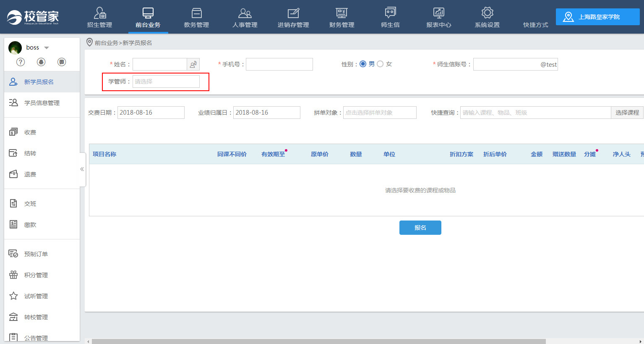The height and width of the screenshot is (344, 644).
Task: Open the notification bell icon
Action: (x=41, y=62)
